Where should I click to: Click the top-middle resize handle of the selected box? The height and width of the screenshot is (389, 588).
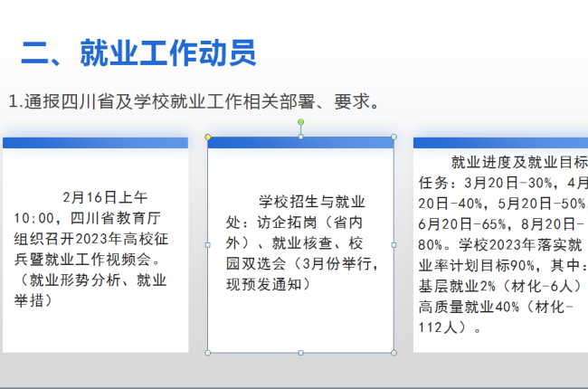pos(301,138)
